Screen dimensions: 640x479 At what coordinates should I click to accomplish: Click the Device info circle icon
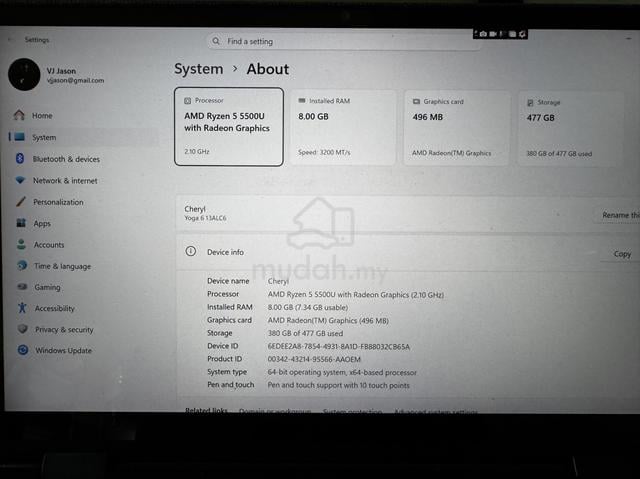pos(191,251)
